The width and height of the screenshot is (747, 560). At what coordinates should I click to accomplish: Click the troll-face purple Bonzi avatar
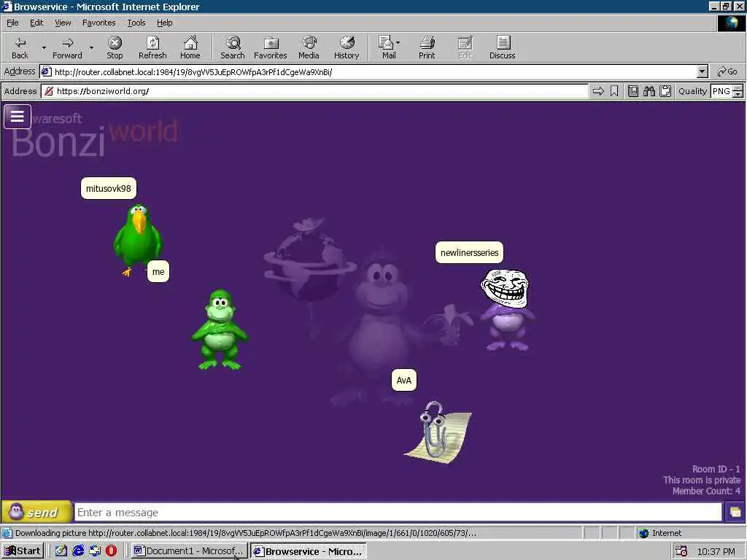pyautogui.click(x=506, y=309)
